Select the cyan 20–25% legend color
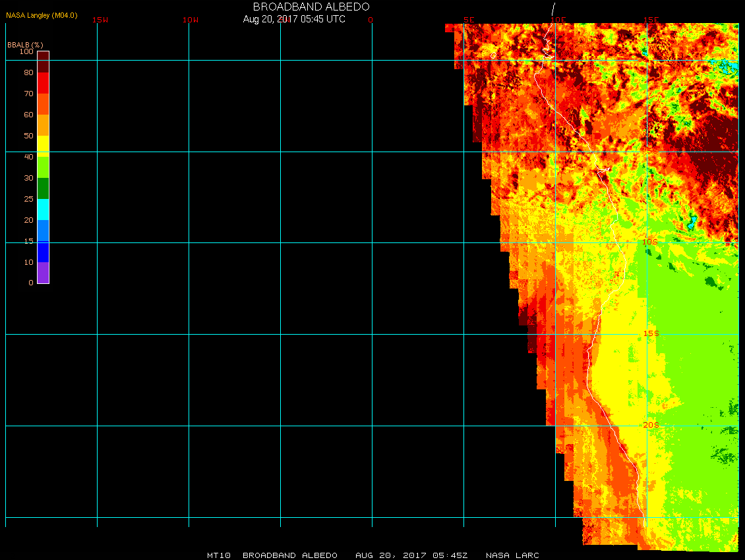This screenshot has height=560, width=745. tap(43, 210)
